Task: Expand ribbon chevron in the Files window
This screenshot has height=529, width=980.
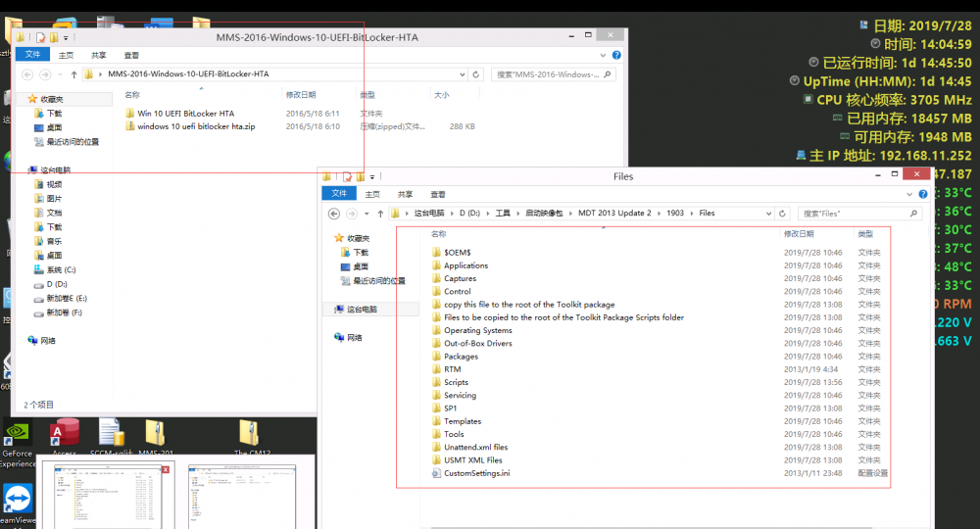Action: tap(909, 194)
